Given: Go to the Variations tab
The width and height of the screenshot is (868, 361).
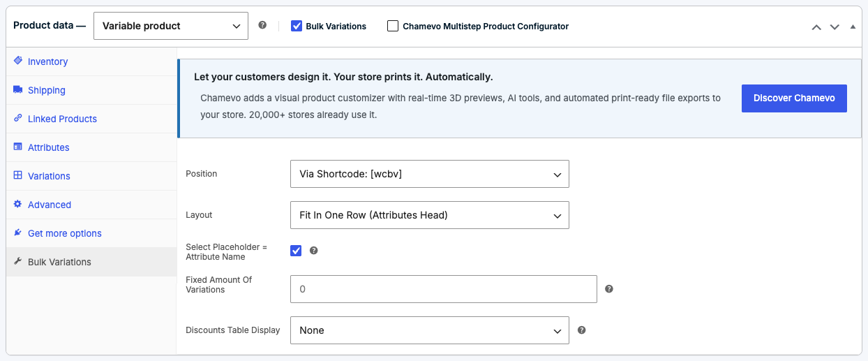Looking at the screenshot, I should [x=91, y=176].
